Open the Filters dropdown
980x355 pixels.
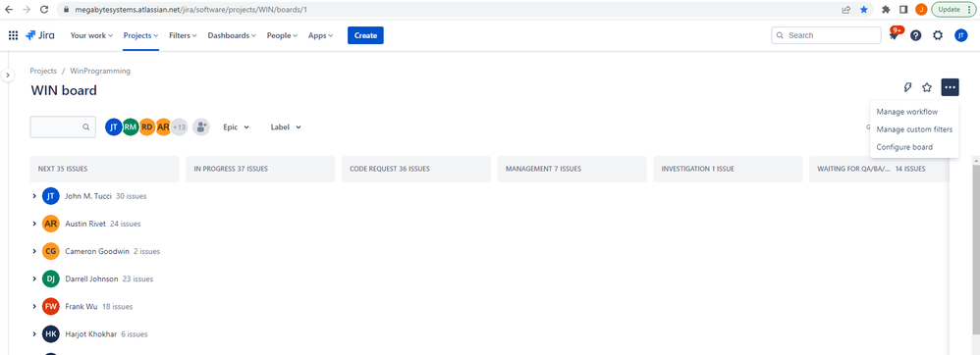(x=183, y=35)
